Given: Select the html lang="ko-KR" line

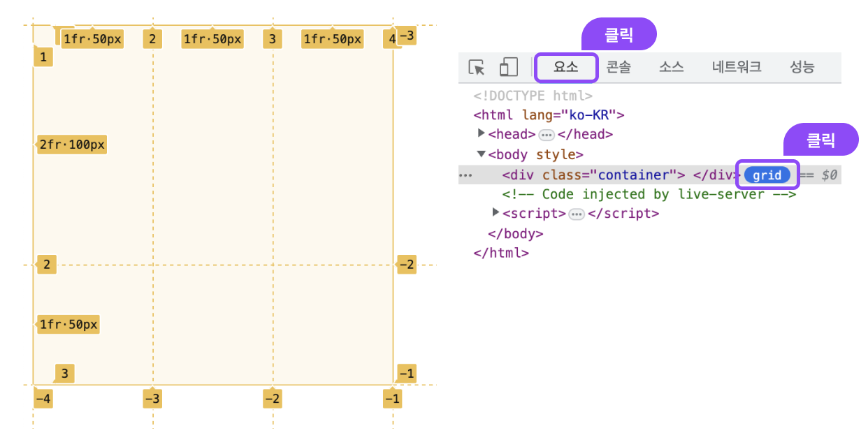Looking at the screenshot, I should pyautogui.click(x=549, y=115).
